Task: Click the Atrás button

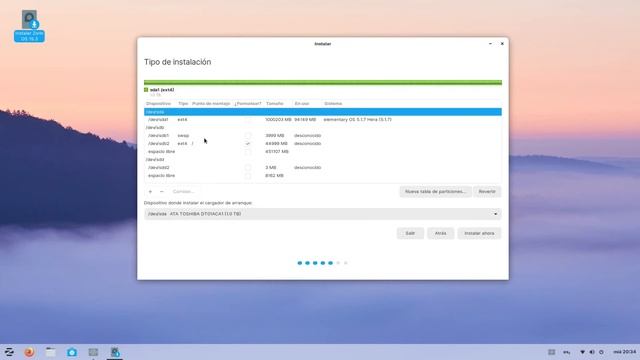Action: 440,233
